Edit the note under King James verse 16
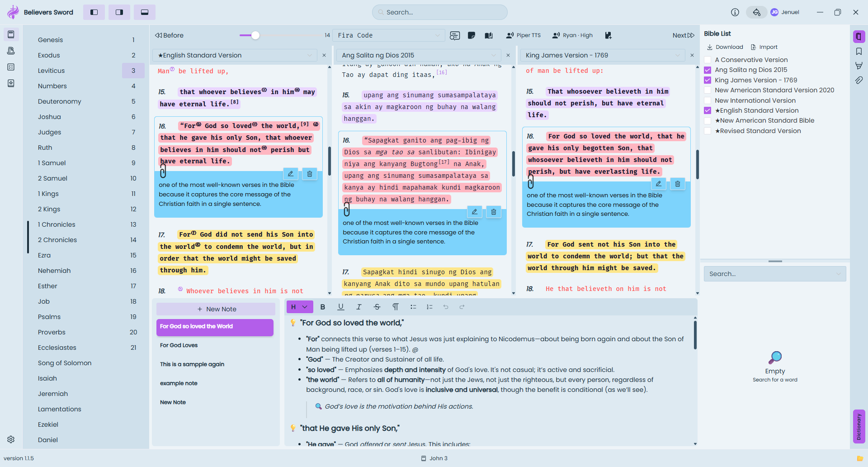 tap(659, 184)
